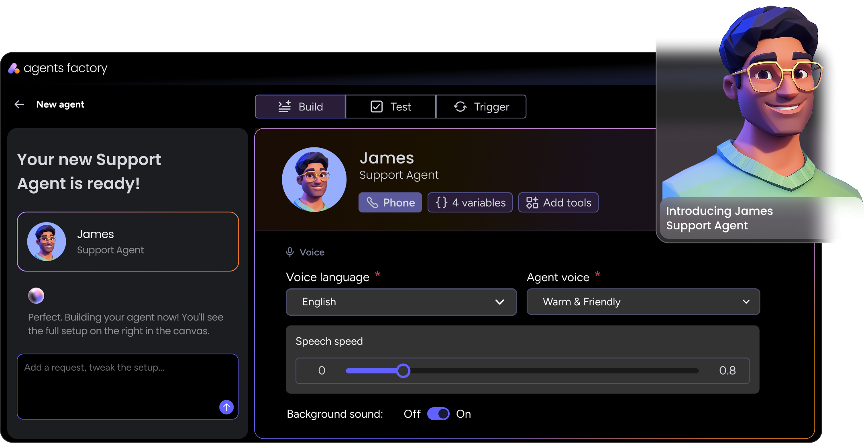Click the microphone icon next to Voice
Image resolution: width=868 pixels, height=443 pixels.
[x=290, y=252]
